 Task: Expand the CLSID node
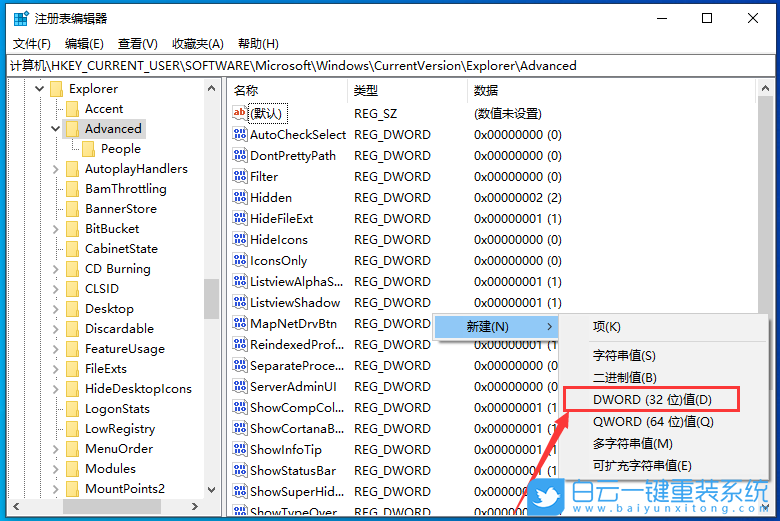(55, 289)
